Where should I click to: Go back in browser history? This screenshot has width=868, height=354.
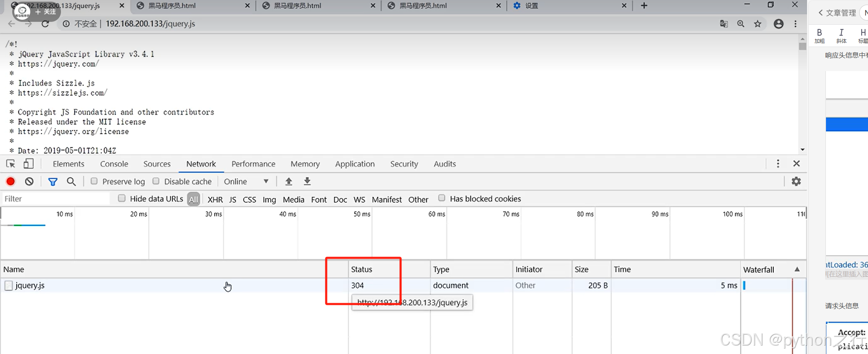(x=11, y=24)
